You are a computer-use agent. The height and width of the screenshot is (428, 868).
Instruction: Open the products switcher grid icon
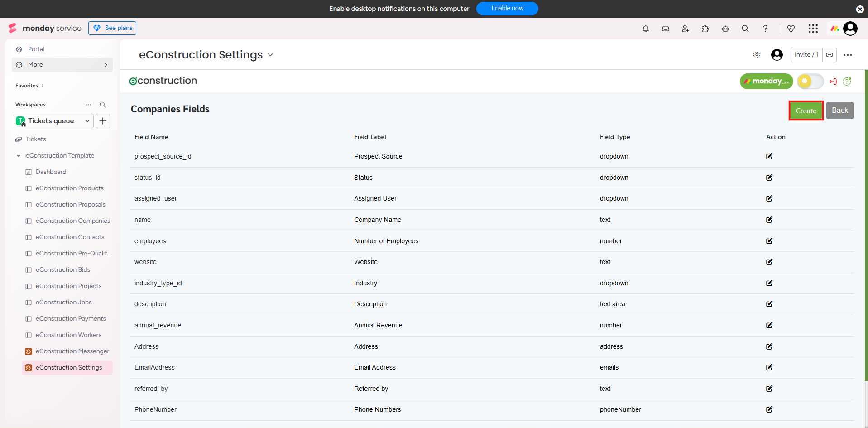coord(813,29)
